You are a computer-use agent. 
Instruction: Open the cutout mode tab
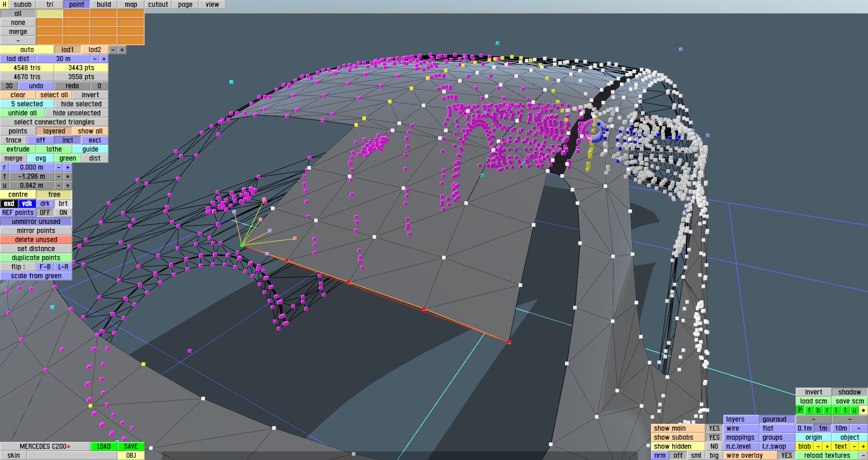pos(158,5)
